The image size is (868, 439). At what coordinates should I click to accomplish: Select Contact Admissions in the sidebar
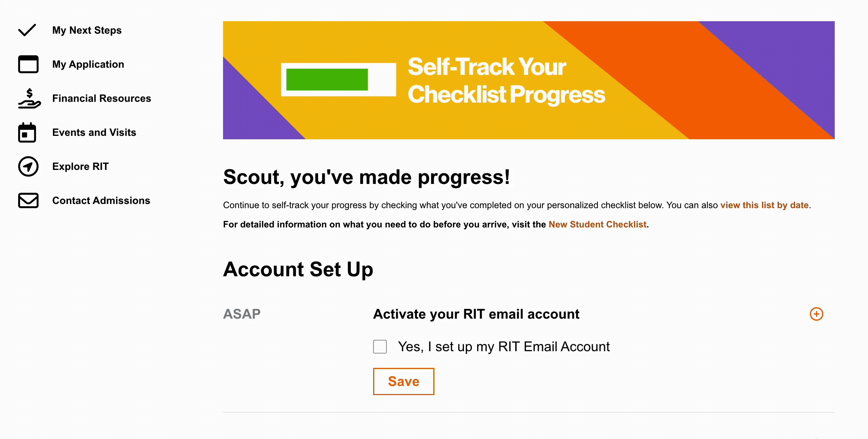click(x=101, y=201)
